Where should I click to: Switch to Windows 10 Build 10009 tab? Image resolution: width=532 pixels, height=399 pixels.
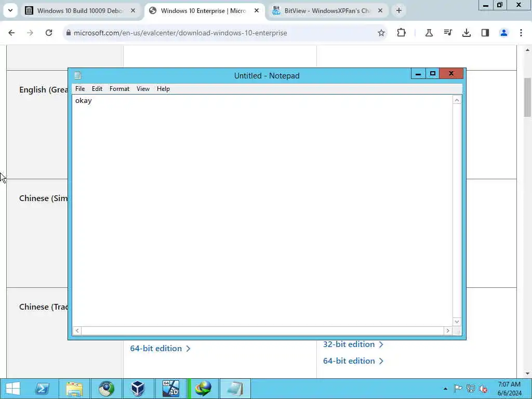80,11
